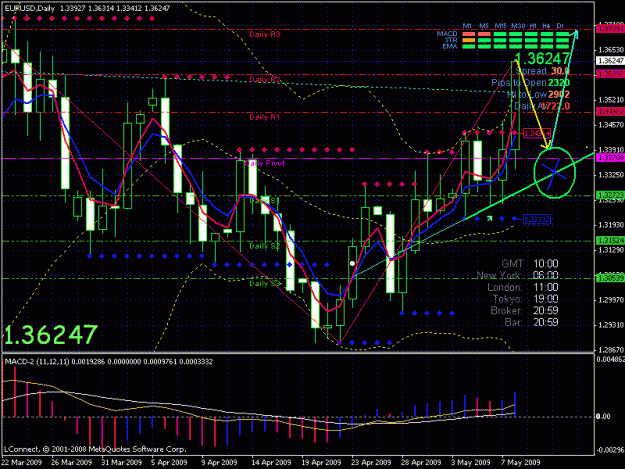Click the 5 Apr 2009 date label
The height and width of the screenshot is (469, 625).
tap(169, 462)
